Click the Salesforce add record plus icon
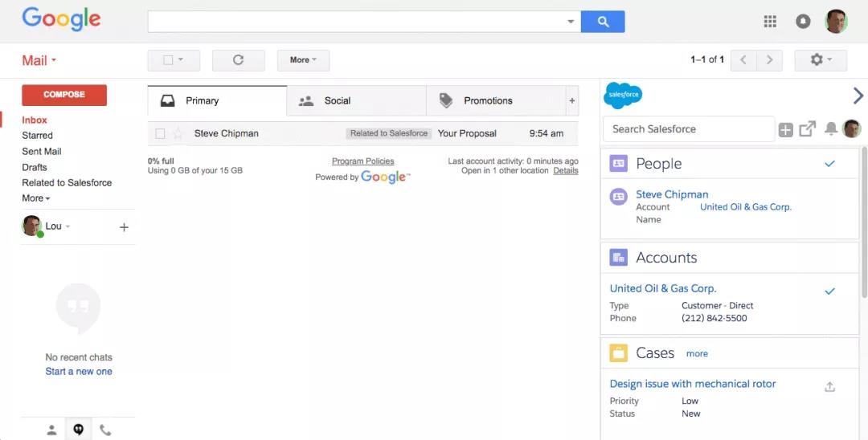868x440 pixels. pos(785,129)
